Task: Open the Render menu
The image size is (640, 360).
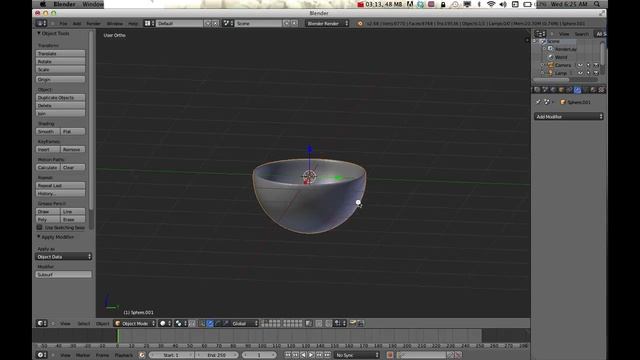Action: [93, 24]
